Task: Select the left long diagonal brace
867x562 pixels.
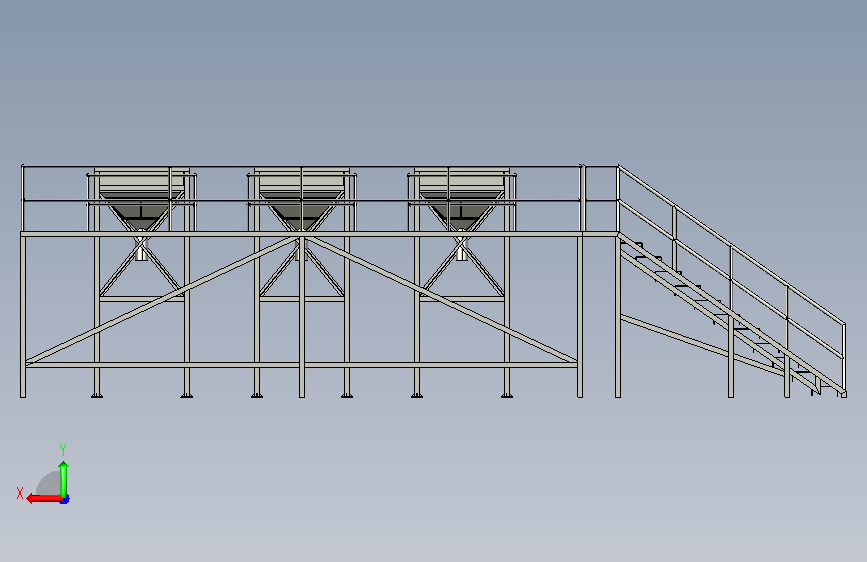Action: pyautogui.click(x=161, y=300)
